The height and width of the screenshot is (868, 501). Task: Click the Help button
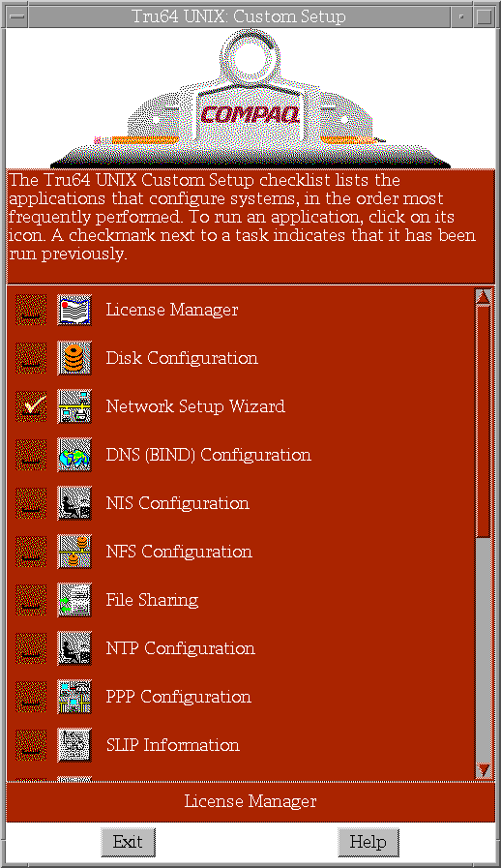click(x=368, y=842)
